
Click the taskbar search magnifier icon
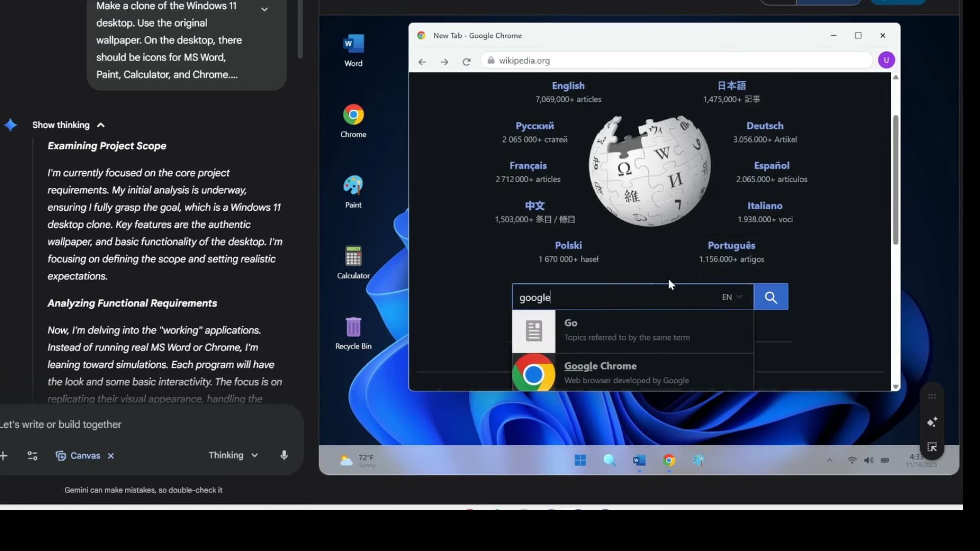(x=609, y=461)
